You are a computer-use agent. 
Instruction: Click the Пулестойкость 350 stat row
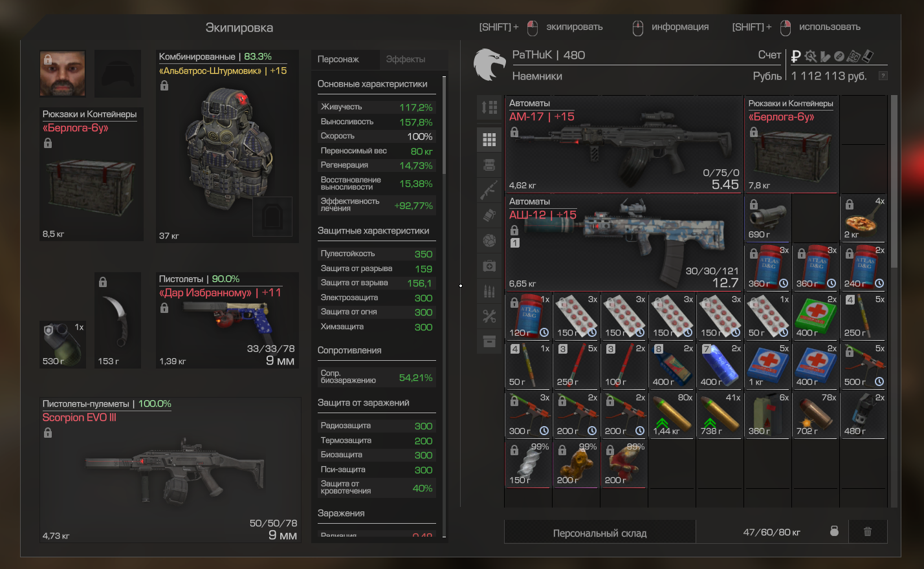tap(377, 253)
